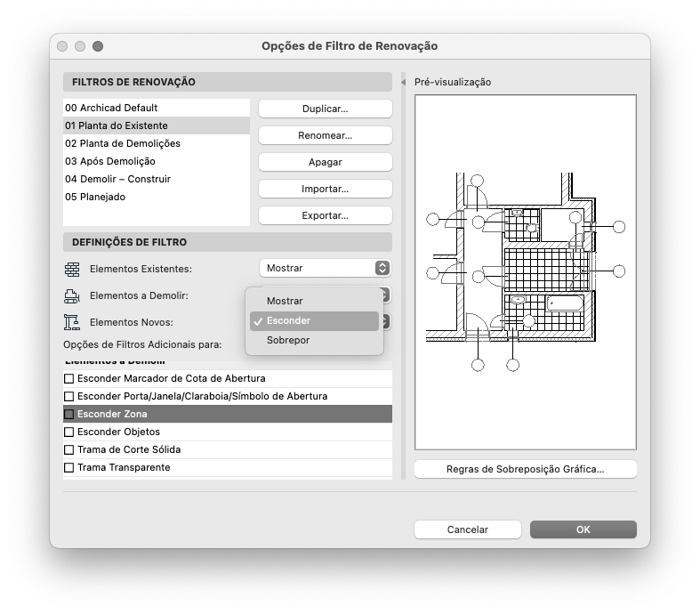Viewport: 700px width, 614px height.
Task: Cancel the renovation filter dialog
Action: (x=468, y=529)
